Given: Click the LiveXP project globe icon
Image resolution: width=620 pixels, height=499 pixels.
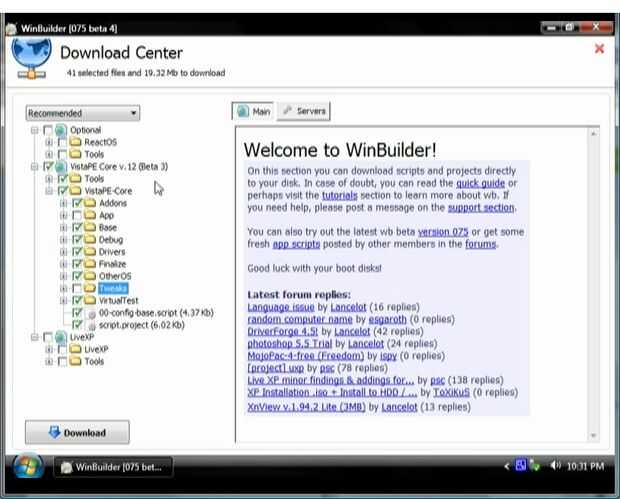Looking at the screenshot, I should [x=60, y=337].
